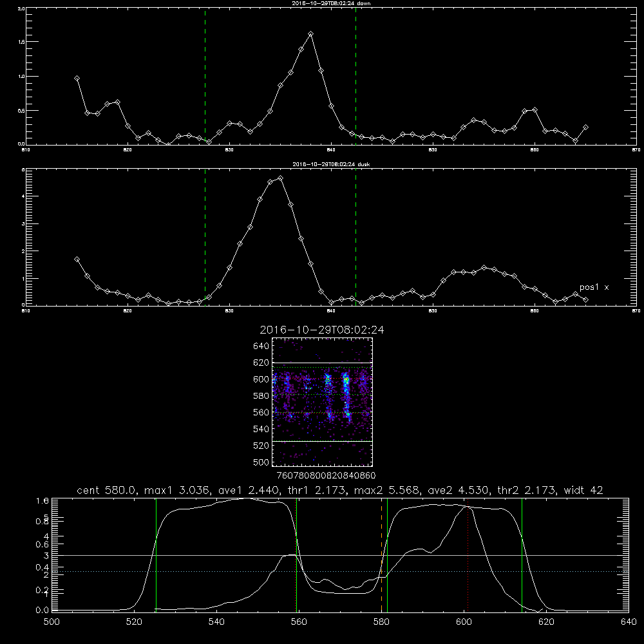Viewport: 644px width, 644px height.
Task: Click y-axis label 4 of dusk plot
Action: pyautogui.click(x=23, y=196)
